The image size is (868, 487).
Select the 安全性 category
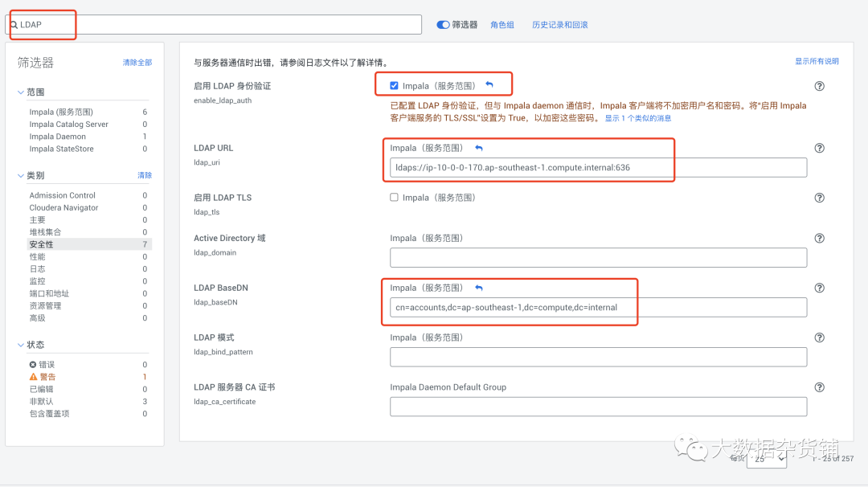(x=88, y=244)
